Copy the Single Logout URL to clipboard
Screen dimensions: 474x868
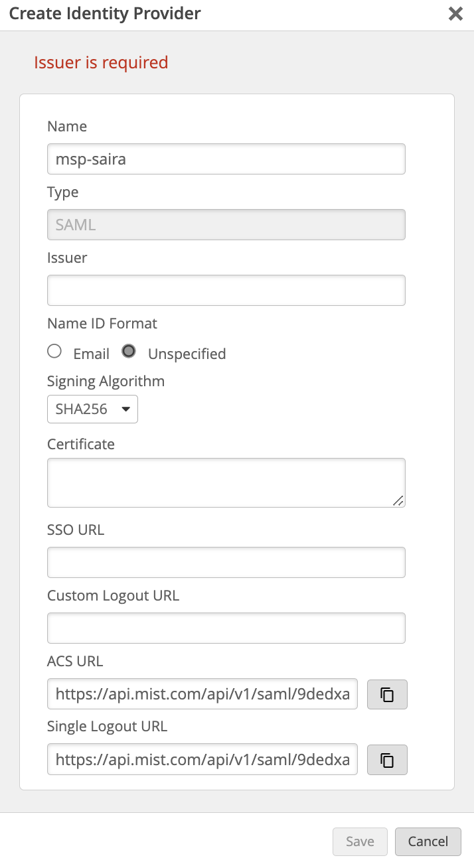tap(387, 760)
